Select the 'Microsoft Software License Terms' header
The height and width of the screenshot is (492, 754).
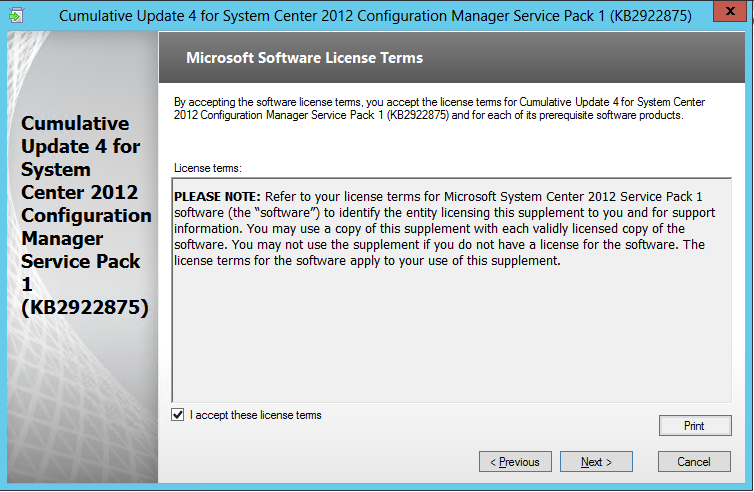(304, 58)
